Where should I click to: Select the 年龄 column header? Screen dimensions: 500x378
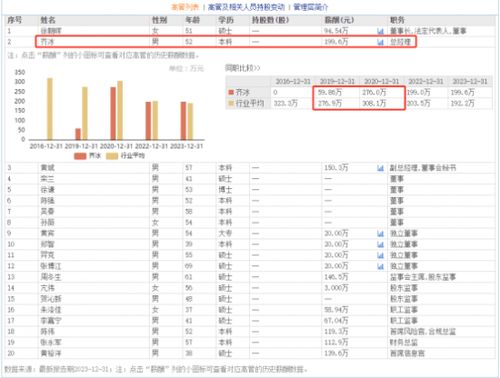tap(193, 20)
